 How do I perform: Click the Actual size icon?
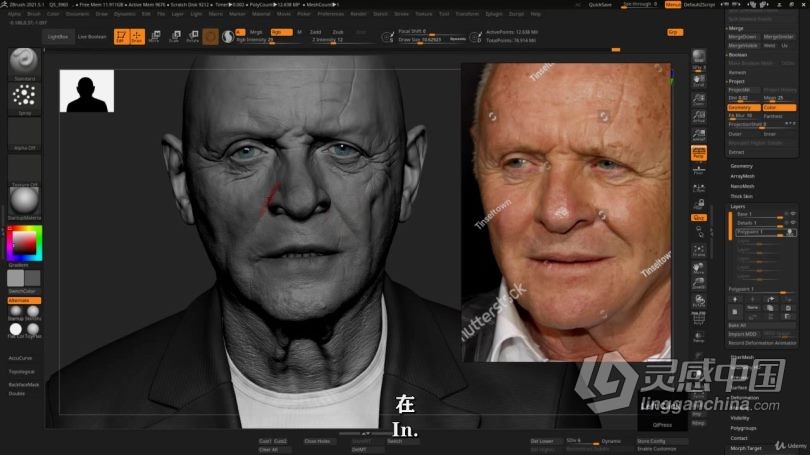click(699, 117)
